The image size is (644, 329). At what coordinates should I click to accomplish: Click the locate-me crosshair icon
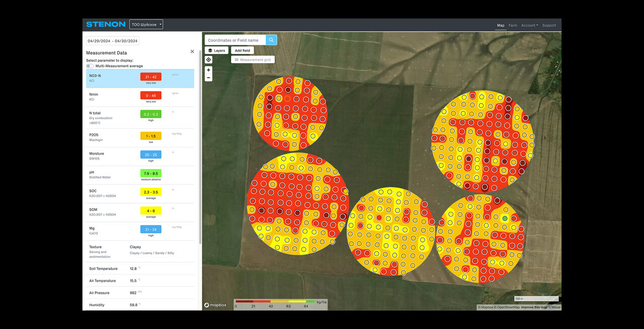[x=208, y=60]
